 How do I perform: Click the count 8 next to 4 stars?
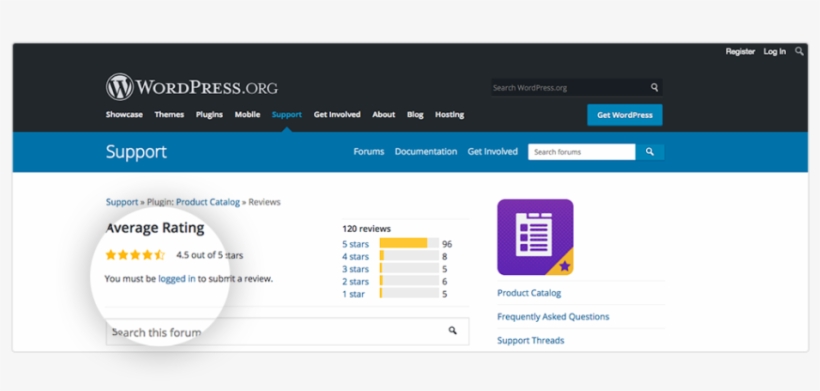445,257
